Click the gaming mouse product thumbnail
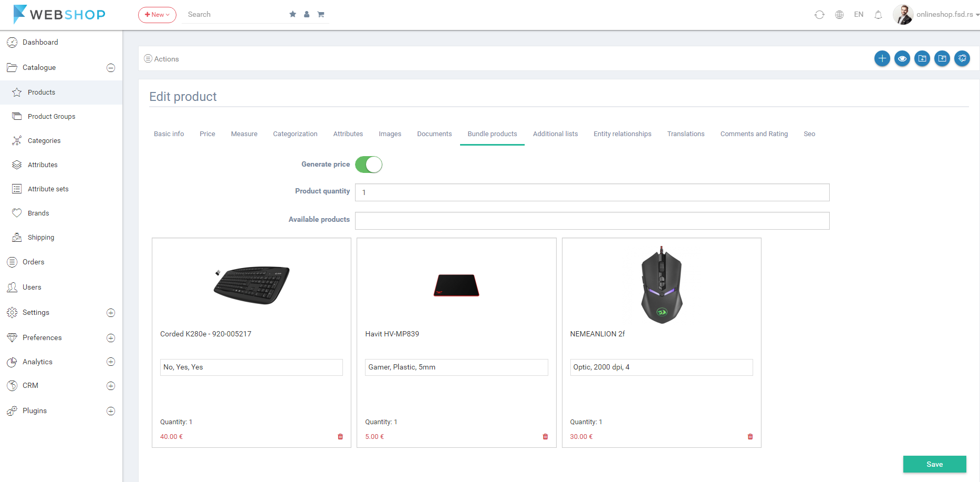Screen dimensions: 980x482 coord(662,285)
